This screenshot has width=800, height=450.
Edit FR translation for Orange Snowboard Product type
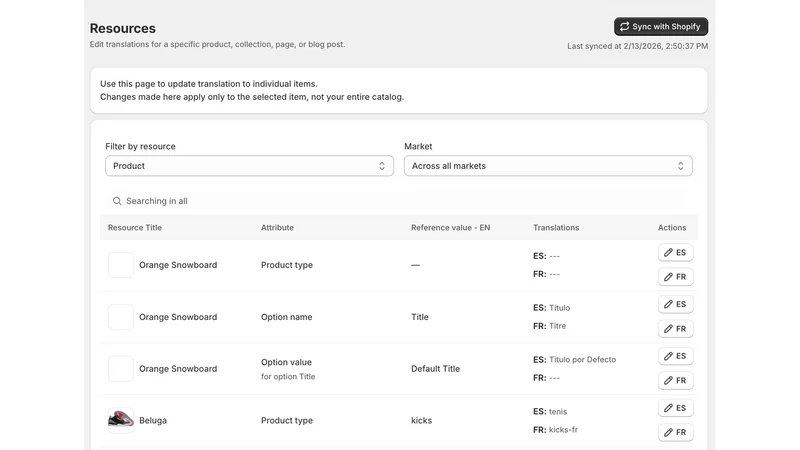[676, 277]
